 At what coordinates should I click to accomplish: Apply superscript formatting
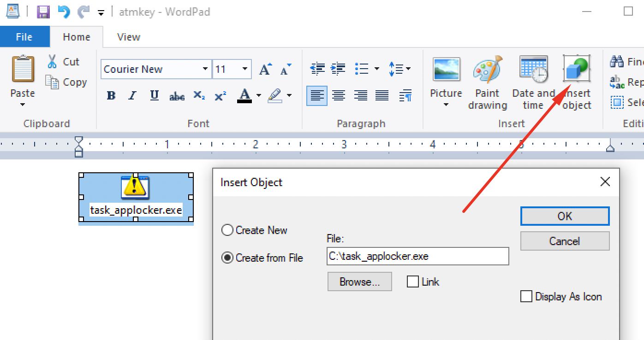pyautogui.click(x=221, y=95)
